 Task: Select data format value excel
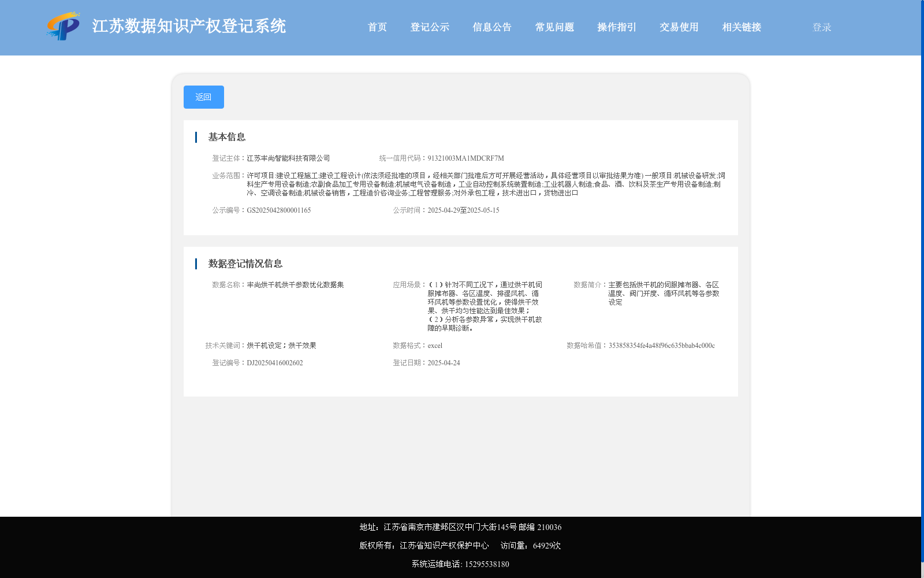[435, 346]
